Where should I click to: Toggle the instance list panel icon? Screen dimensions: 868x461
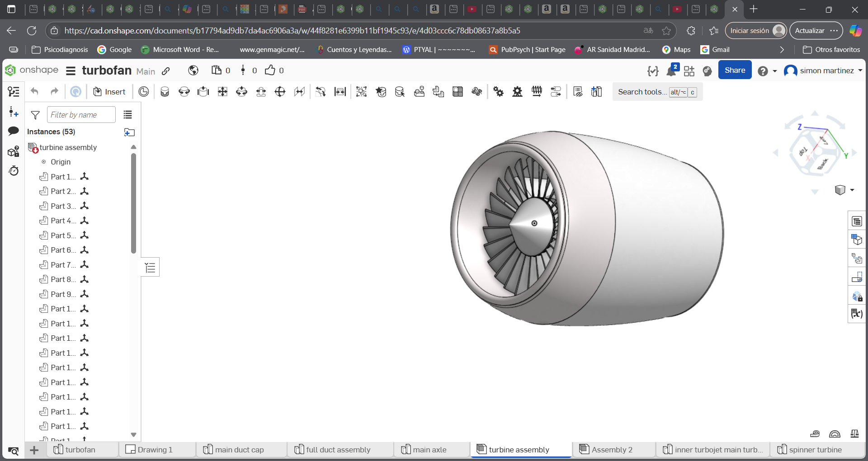14,92
